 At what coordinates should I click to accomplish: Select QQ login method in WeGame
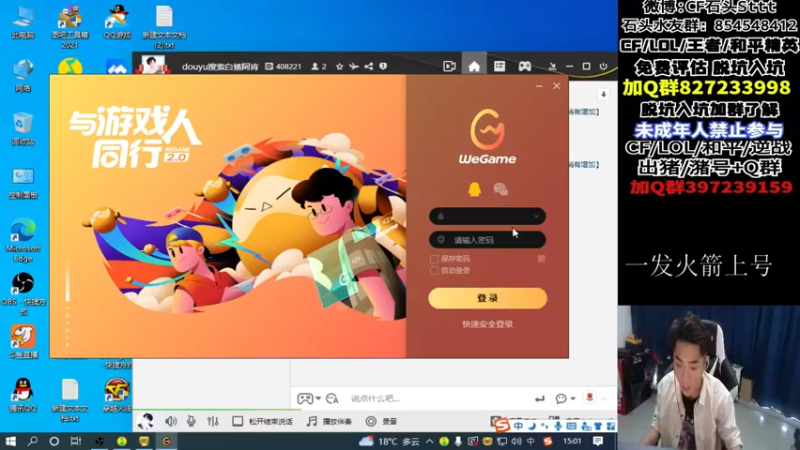click(x=474, y=189)
